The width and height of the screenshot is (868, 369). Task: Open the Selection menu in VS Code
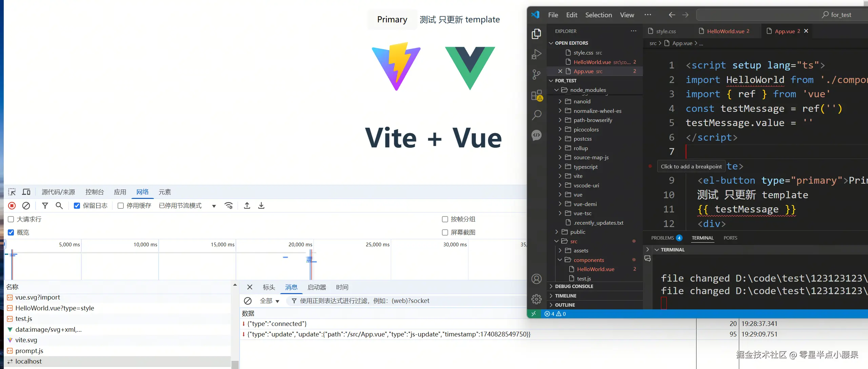click(x=598, y=15)
